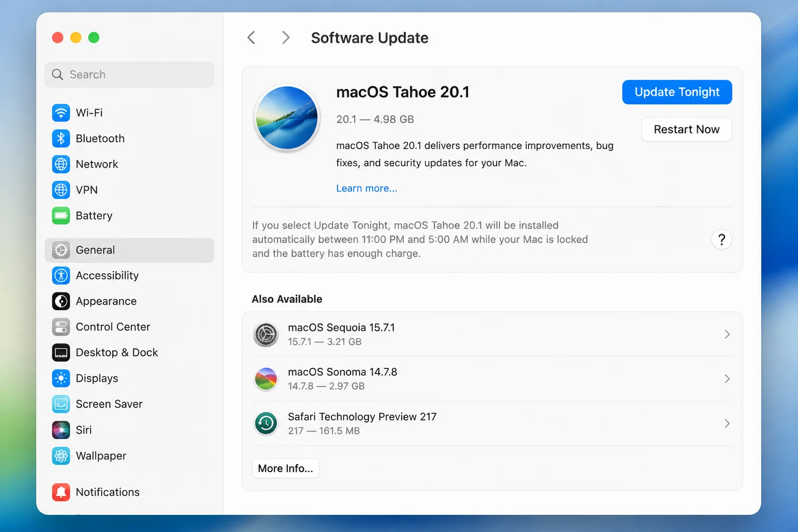The width and height of the screenshot is (798, 532).
Task: Go back with the left arrow
Action: [x=251, y=37]
